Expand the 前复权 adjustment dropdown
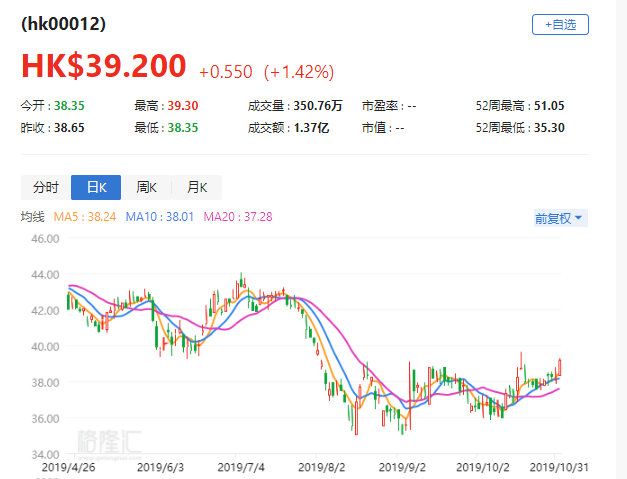627x479 pixels. (559, 217)
